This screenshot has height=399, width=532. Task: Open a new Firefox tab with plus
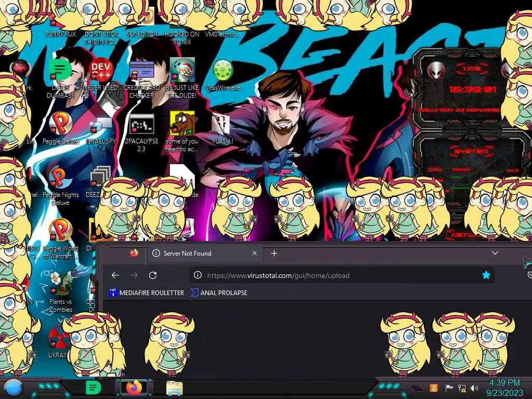click(274, 254)
